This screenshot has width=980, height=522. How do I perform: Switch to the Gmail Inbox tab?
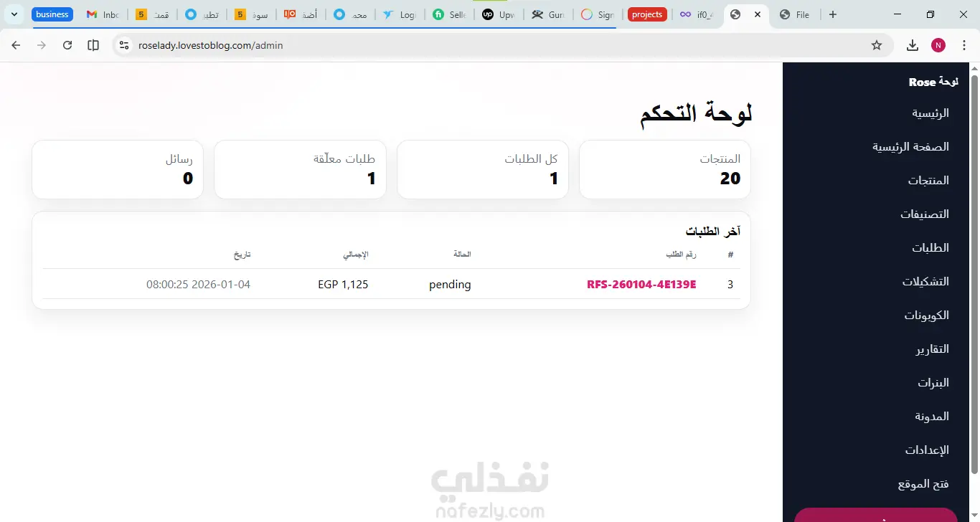tap(103, 14)
